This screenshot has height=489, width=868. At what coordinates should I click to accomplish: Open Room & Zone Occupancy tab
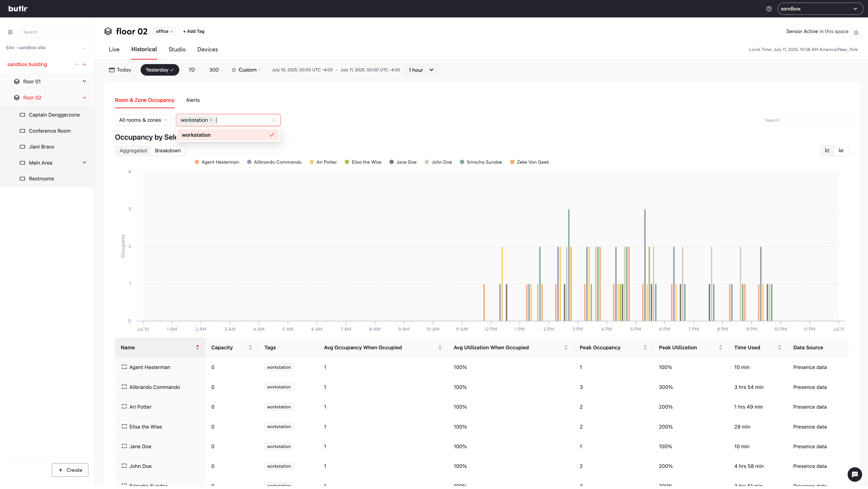tap(145, 100)
